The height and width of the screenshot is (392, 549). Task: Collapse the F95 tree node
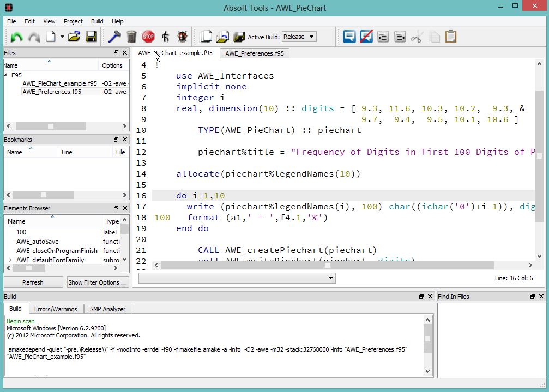coord(7,75)
